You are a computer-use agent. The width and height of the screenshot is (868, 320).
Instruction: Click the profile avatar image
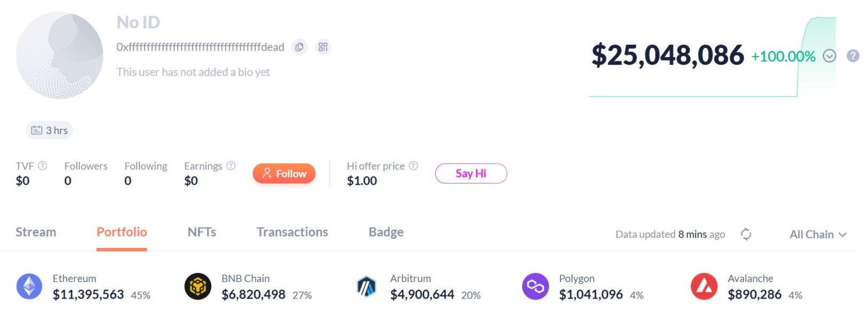coord(60,56)
